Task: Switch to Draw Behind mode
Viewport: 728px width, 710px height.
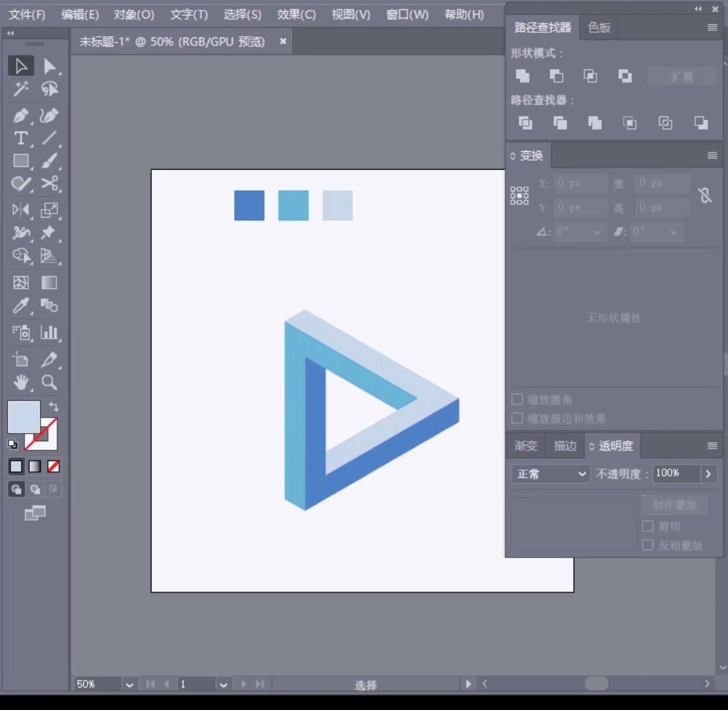Action: (35, 489)
